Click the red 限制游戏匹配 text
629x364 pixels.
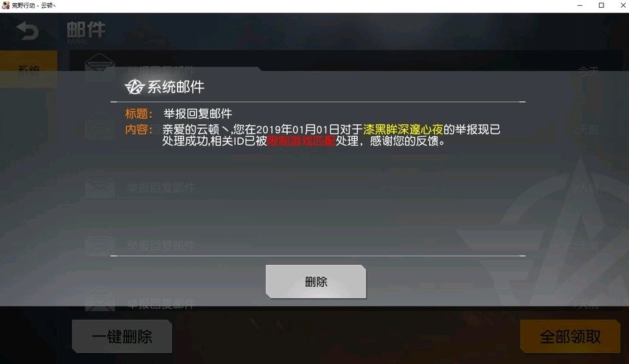coord(301,141)
